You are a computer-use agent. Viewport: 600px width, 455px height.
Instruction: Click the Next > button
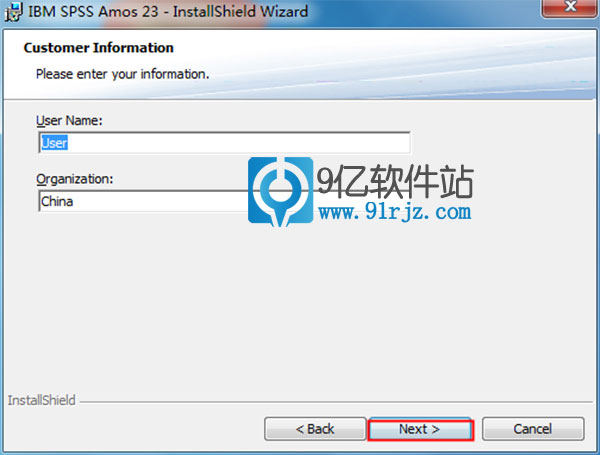point(420,429)
